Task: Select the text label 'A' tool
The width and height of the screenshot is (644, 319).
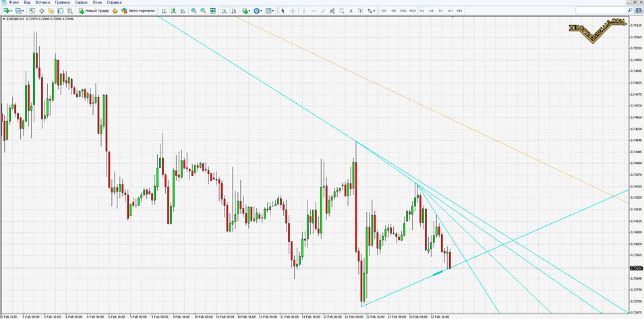Action: [x=351, y=11]
